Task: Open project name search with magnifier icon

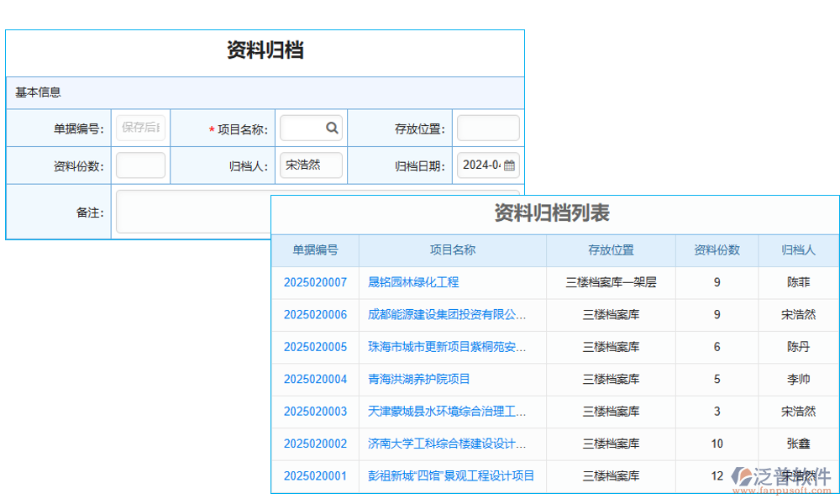Action: pos(333,128)
